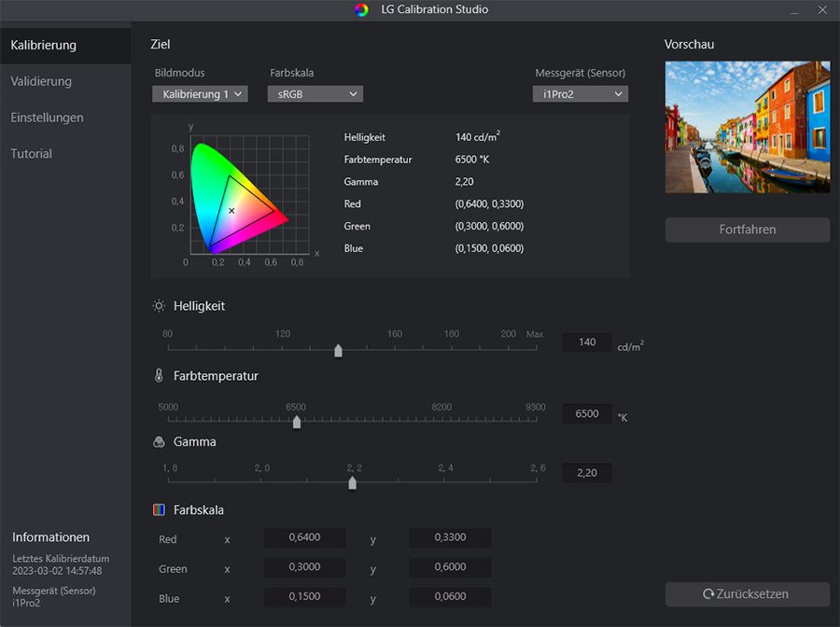840x627 pixels.
Task: Click the 'Informationen' heading
Action: tap(51, 537)
